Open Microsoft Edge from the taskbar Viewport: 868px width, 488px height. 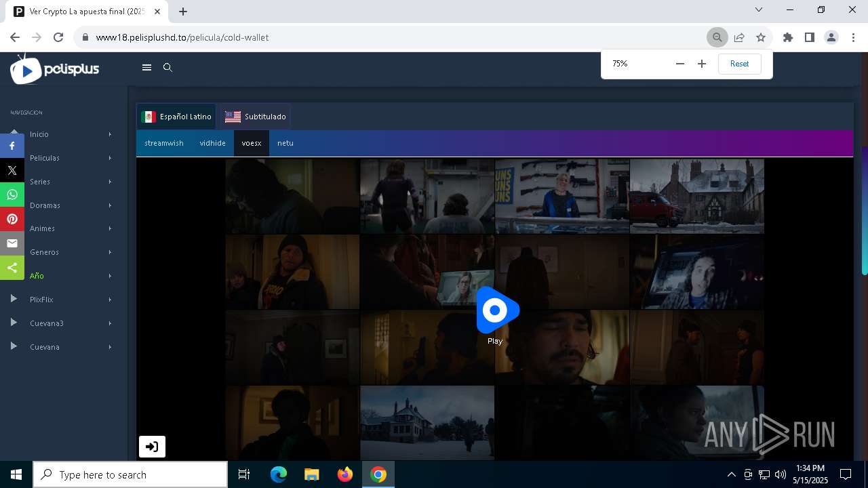(279, 474)
